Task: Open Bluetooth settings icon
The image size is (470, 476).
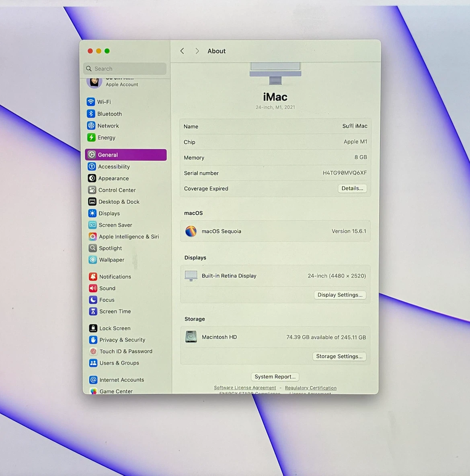Action: tap(91, 113)
